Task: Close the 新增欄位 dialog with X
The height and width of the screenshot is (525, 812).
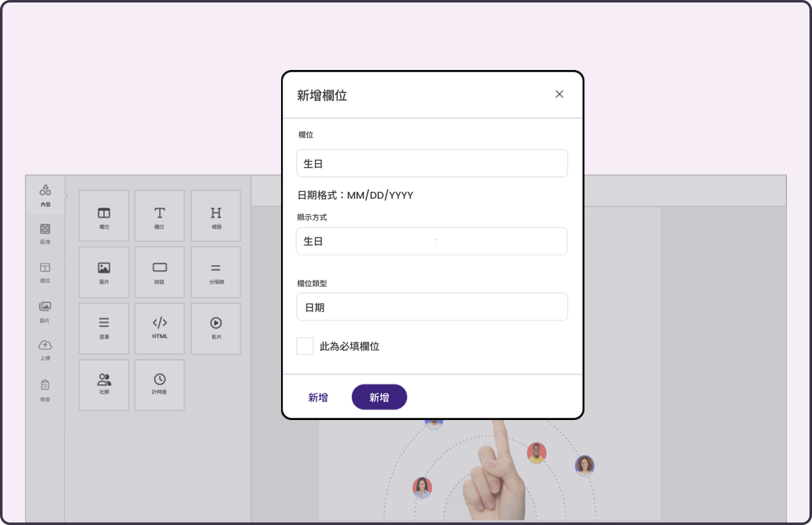Action: point(559,94)
